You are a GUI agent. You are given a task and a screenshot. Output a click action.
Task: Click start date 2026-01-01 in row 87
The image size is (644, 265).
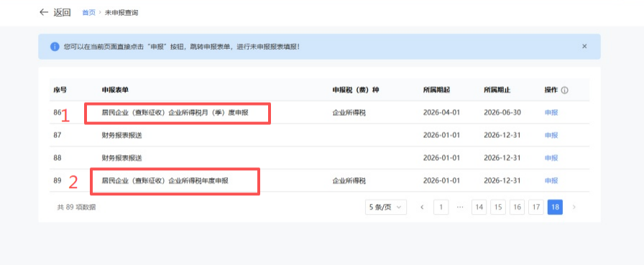[x=442, y=135]
